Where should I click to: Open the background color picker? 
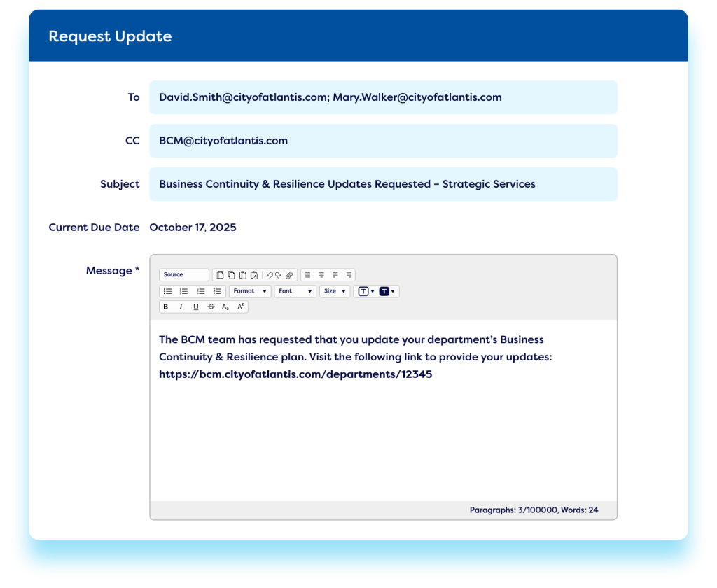(x=387, y=291)
